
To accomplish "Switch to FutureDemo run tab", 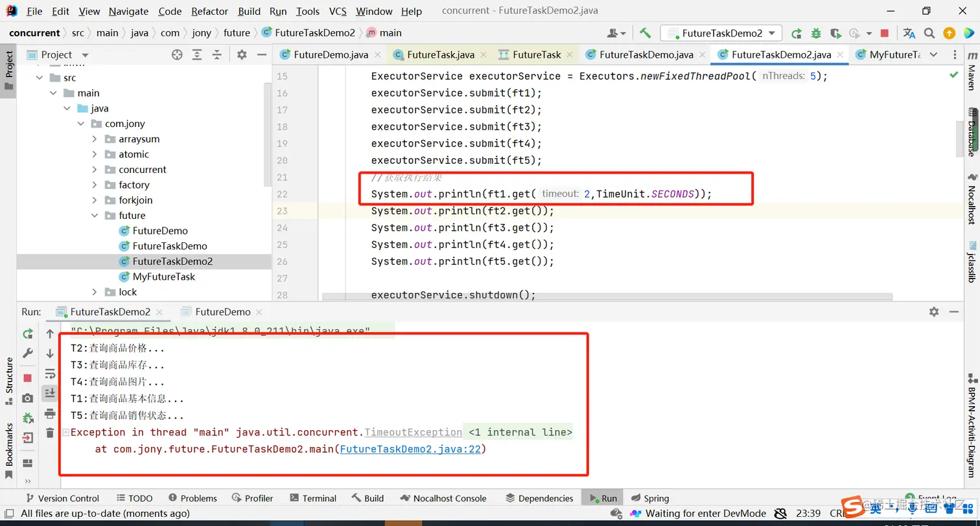I will coord(222,312).
